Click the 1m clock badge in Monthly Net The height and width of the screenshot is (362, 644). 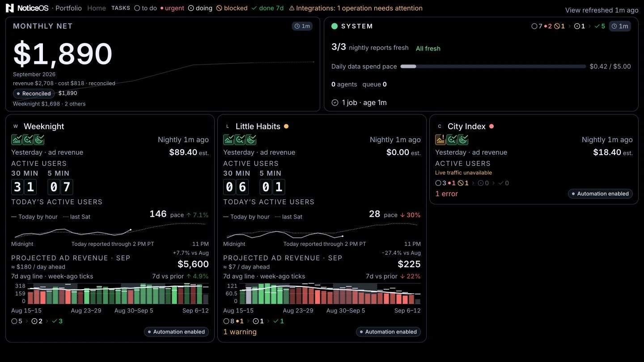click(302, 26)
